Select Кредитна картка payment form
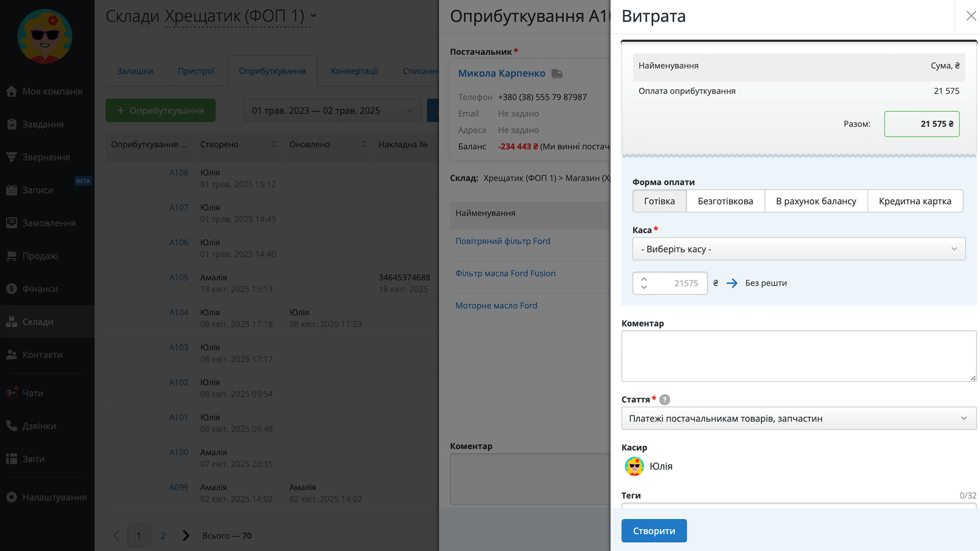The height and width of the screenshot is (551, 980). pyautogui.click(x=915, y=201)
